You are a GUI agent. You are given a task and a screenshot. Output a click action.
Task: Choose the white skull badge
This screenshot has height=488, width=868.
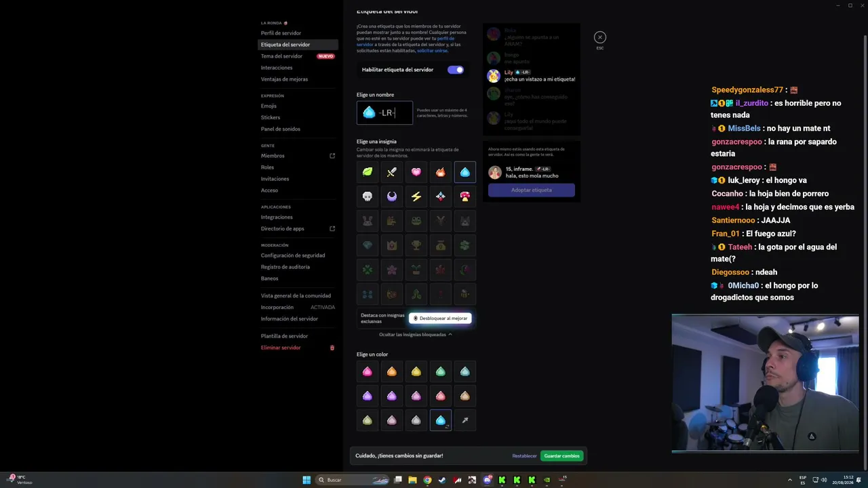coord(368,197)
